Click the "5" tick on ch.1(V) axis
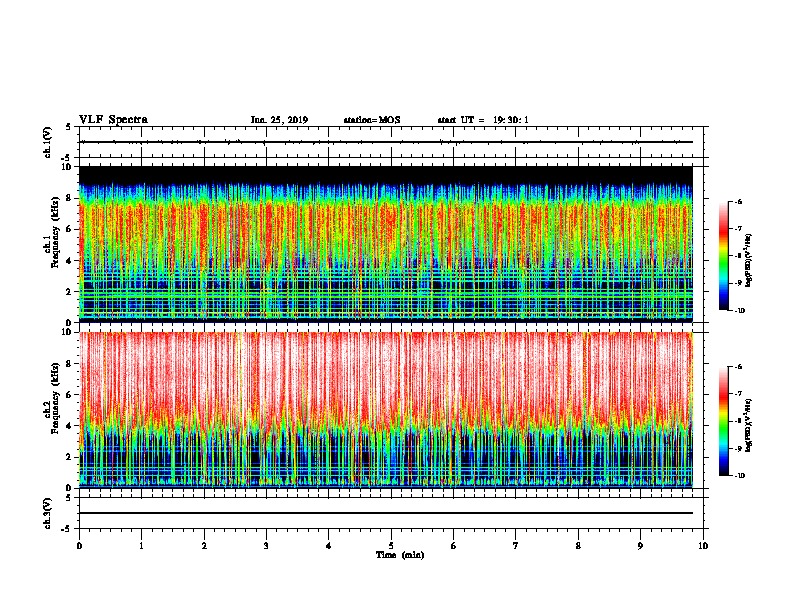Image resolution: width=792 pixels, height=612 pixels. point(69,127)
